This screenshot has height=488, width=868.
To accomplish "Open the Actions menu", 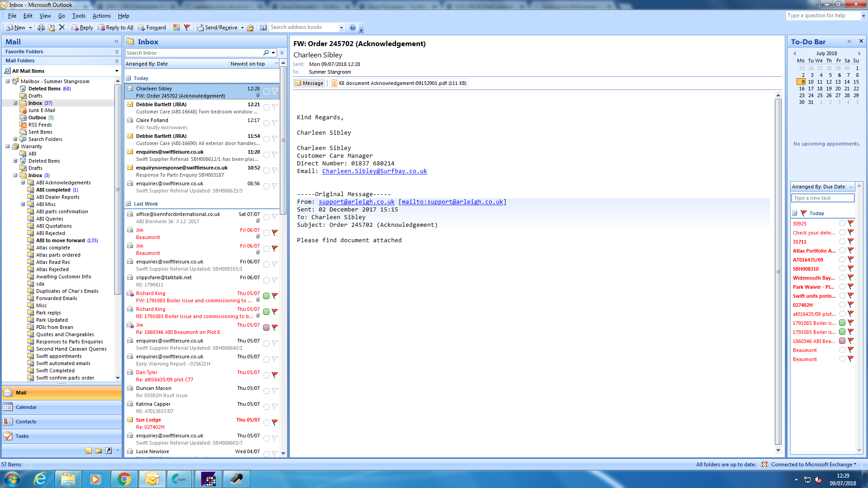I will coord(101,16).
